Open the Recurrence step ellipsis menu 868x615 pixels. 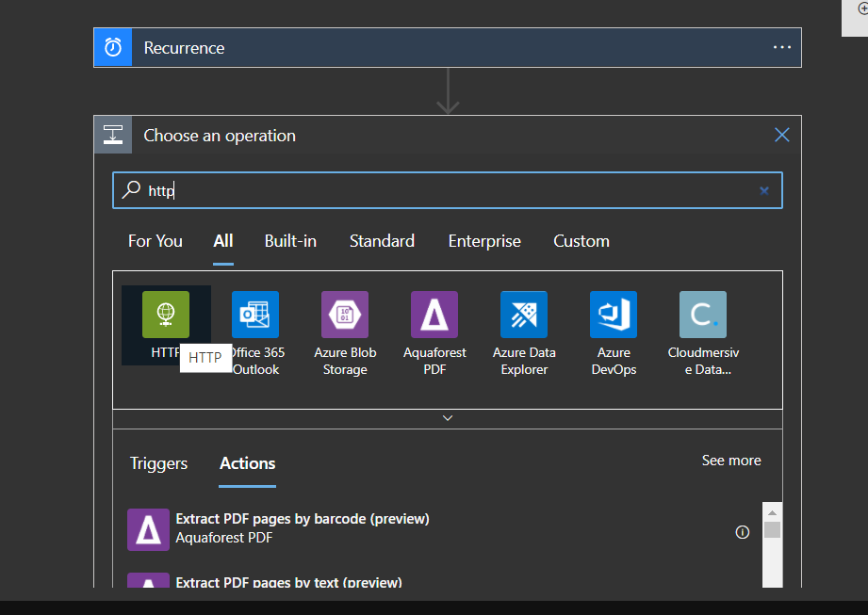(x=781, y=48)
